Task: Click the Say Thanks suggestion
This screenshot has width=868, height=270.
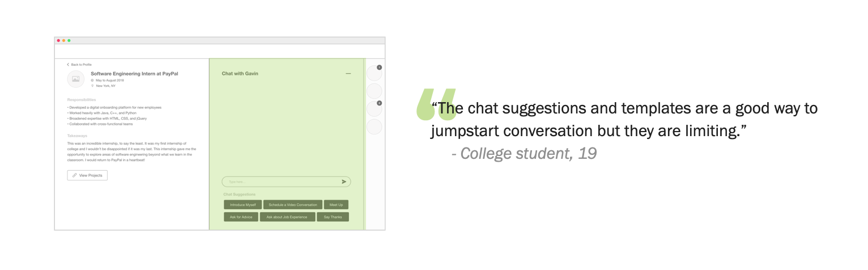Action: point(333,217)
